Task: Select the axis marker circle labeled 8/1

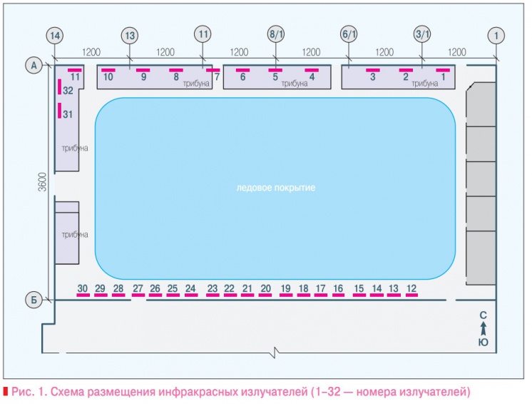Action: click(x=275, y=35)
